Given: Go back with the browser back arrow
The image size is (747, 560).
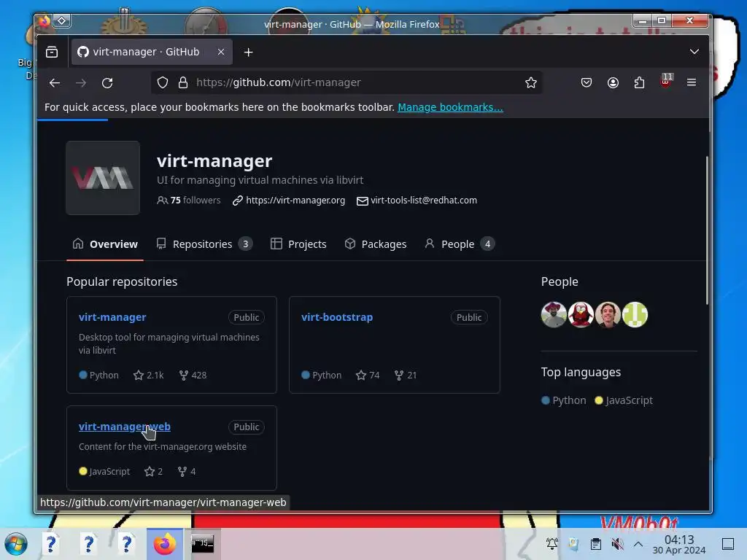Looking at the screenshot, I should [x=55, y=83].
